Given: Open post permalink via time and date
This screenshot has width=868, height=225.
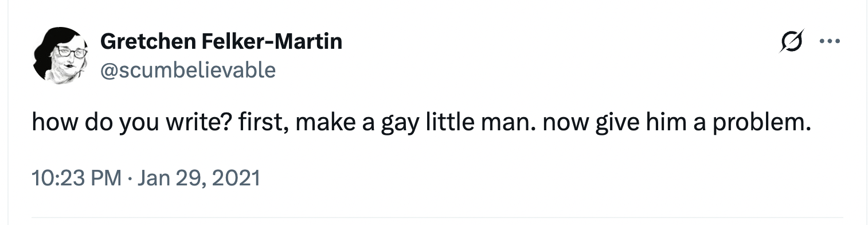Looking at the screenshot, I should click(146, 179).
